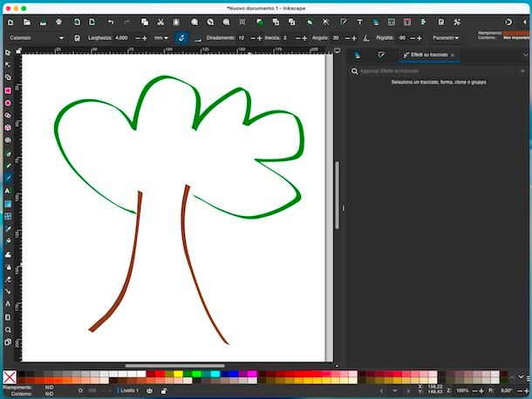Select the Calligraphy tool in the toolbox
This screenshot has width=532, height=399.
point(8,177)
